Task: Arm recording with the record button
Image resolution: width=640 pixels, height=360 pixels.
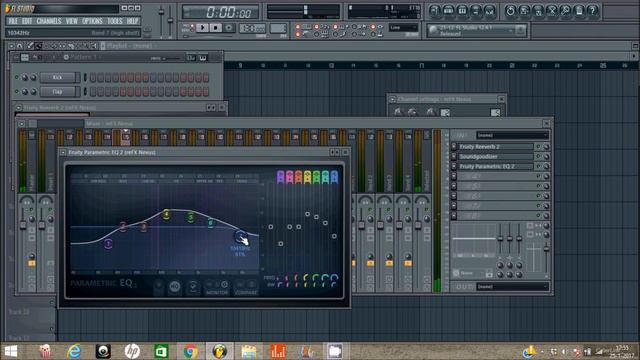Action: 229,28
